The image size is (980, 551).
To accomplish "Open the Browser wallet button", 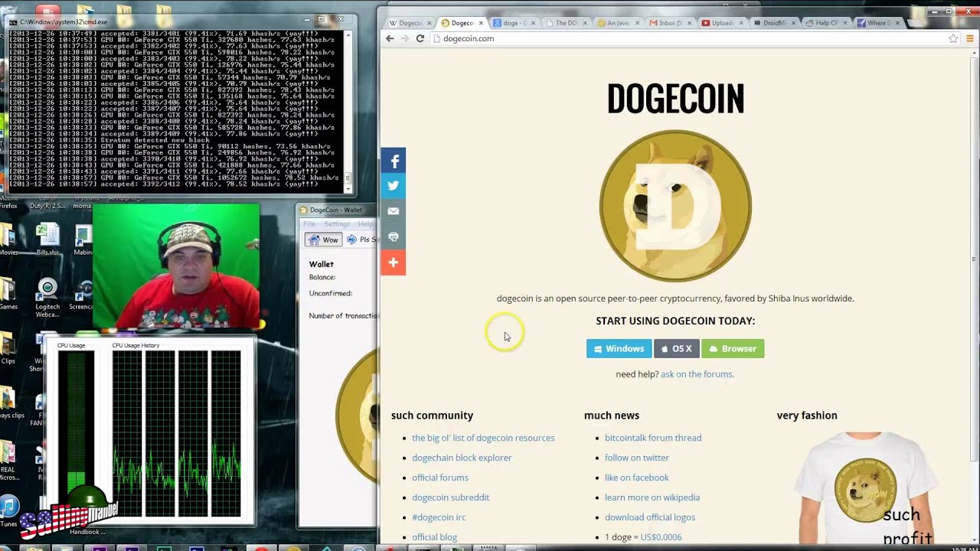I will [x=733, y=348].
